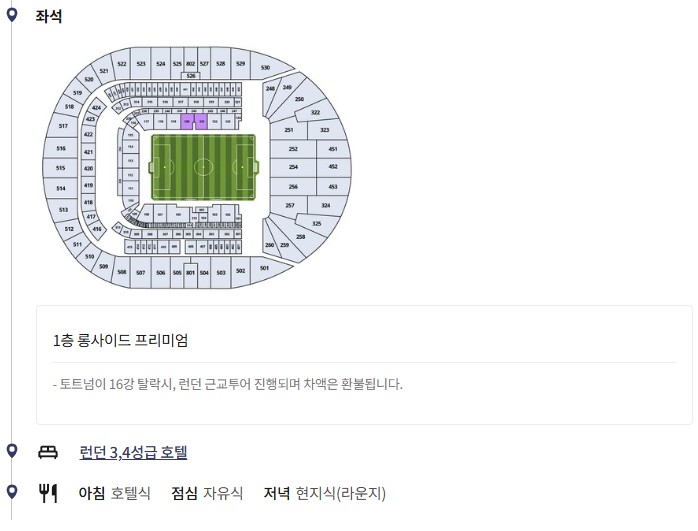Click the 저녁 현지식(라운지) meal label
Viewport: 698px width, 531px height.
(325, 493)
